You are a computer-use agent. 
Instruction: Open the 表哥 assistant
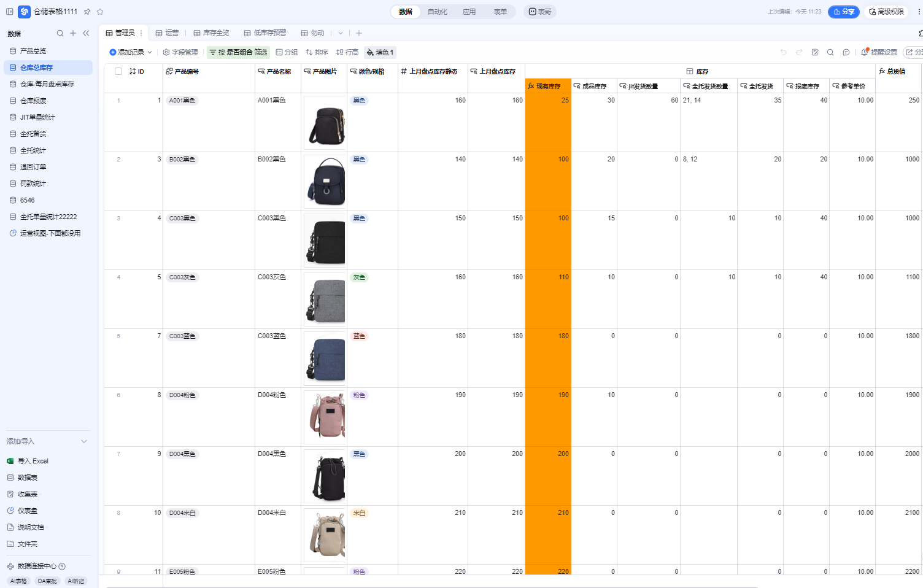point(540,12)
